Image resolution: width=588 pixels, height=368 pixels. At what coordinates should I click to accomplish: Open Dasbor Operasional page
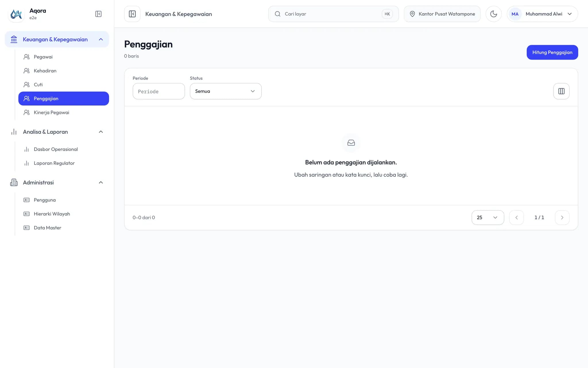point(63,149)
